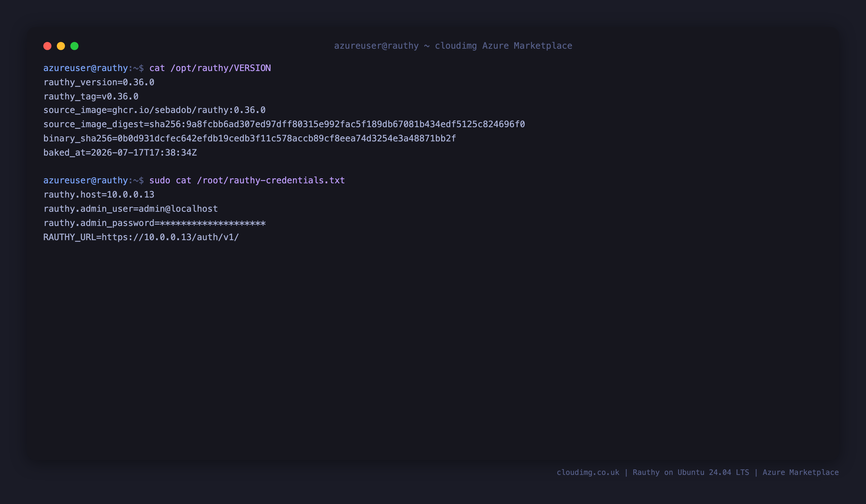866x504 pixels.
Task: Click the green maximize window dot
Action: click(74, 46)
